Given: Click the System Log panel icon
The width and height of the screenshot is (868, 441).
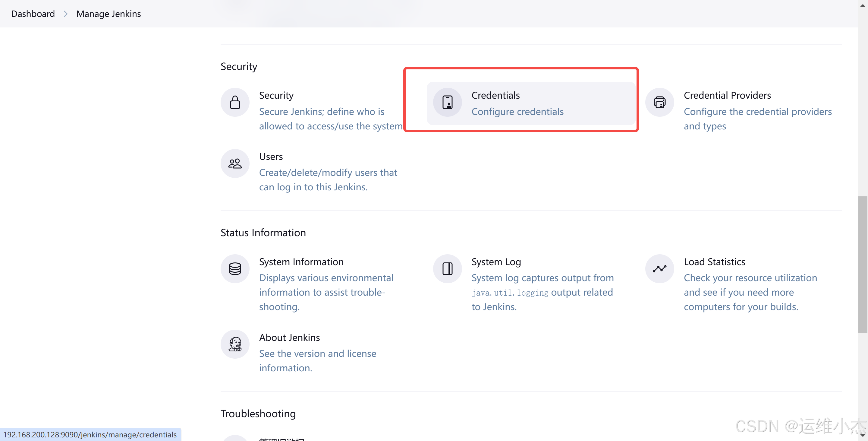Looking at the screenshot, I should (447, 269).
